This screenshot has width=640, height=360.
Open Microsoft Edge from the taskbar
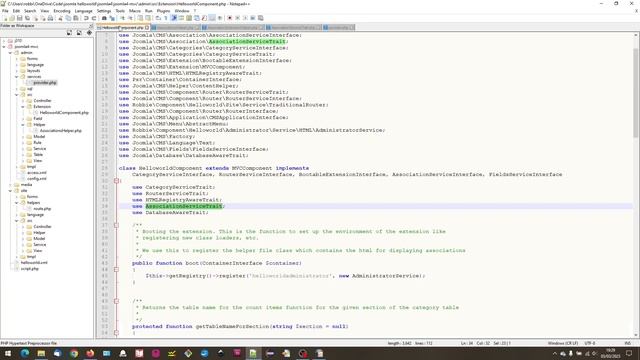[24, 353]
